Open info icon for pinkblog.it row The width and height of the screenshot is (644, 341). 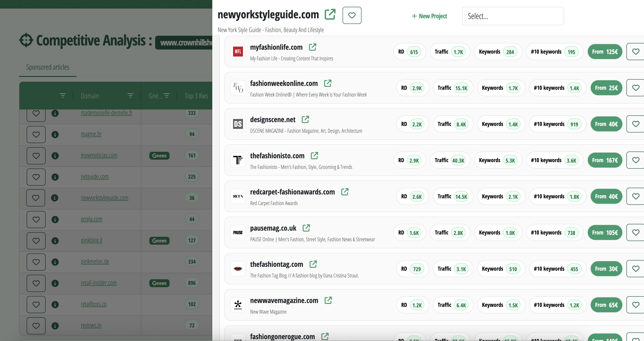tap(55, 241)
